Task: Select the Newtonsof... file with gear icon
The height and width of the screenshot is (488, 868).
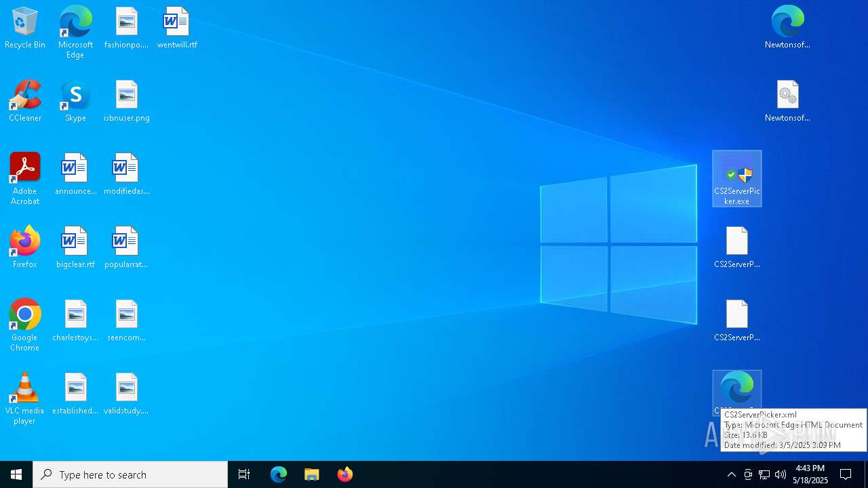Action: [787, 102]
